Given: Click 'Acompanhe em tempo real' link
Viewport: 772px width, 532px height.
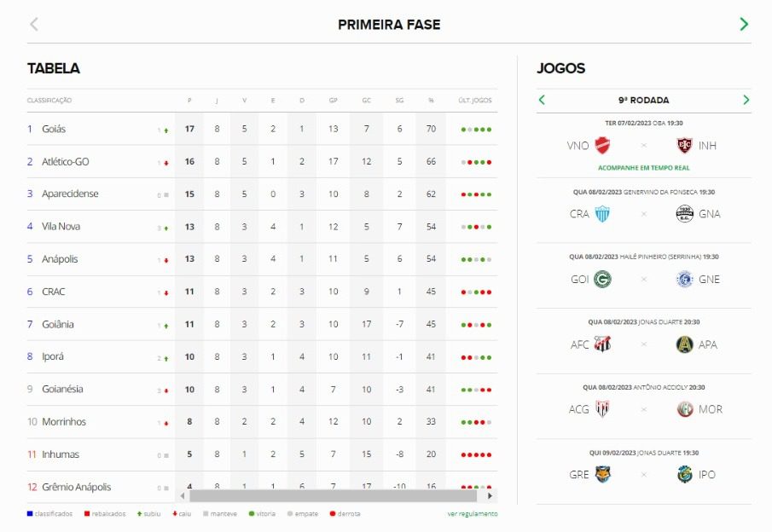Looking at the screenshot, I should pos(644,168).
